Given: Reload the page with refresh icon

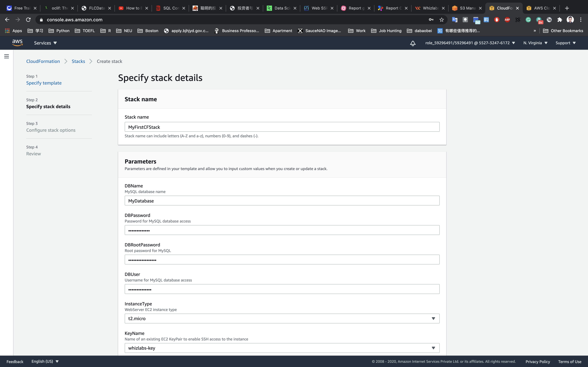Looking at the screenshot, I should (x=28, y=20).
